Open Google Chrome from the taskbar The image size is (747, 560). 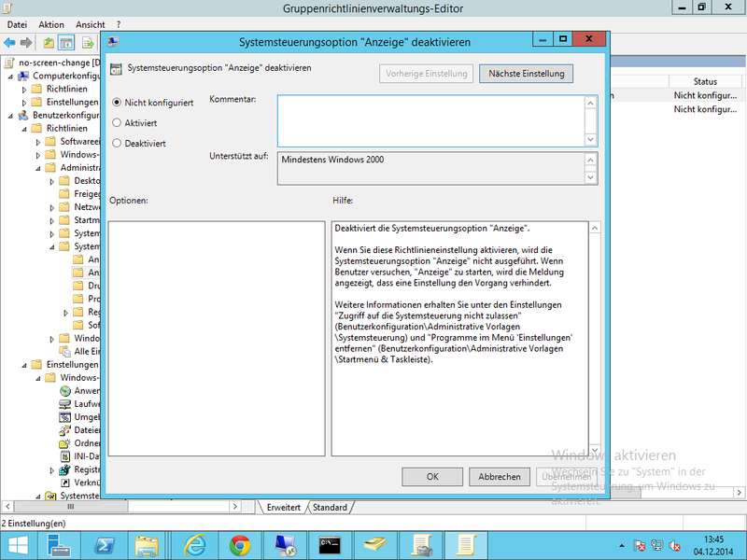[x=240, y=544]
